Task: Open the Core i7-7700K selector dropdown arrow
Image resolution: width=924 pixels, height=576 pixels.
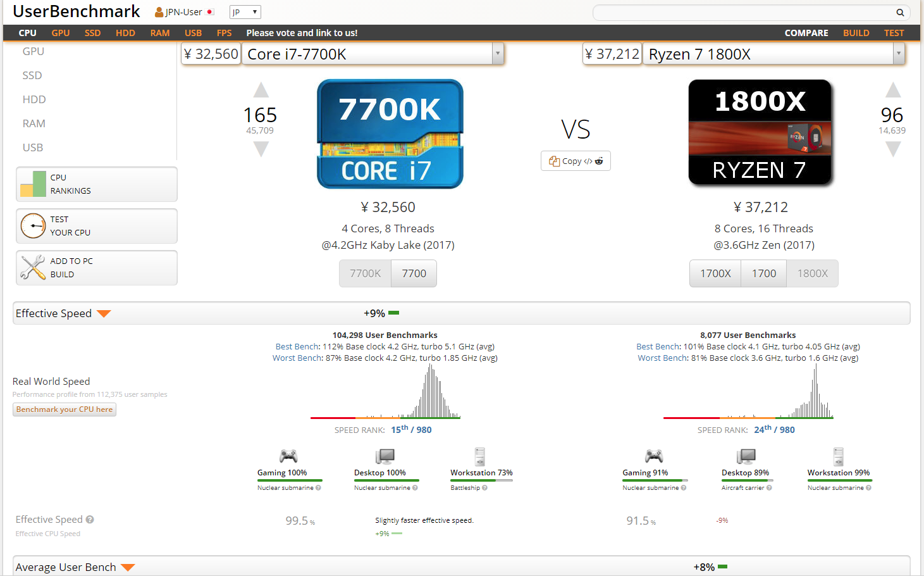Action: click(x=498, y=54)
